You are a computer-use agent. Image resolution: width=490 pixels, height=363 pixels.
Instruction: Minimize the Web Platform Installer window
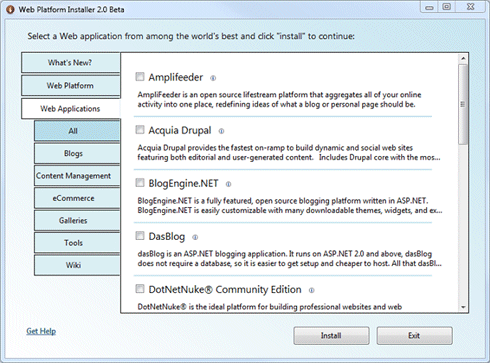point(429,7)
